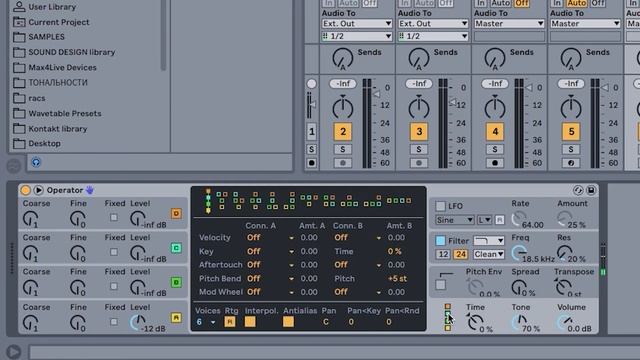The height and width of the screenshot is (360, 640).
Task: Open track 2 Audio To Ext. Out dropdown
Action: click(x=357, y=24)
